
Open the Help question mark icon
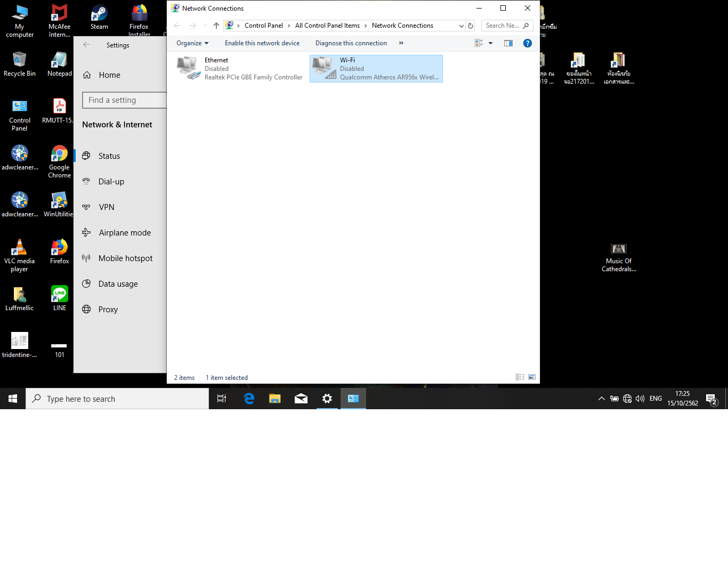(x=528, y=43)
